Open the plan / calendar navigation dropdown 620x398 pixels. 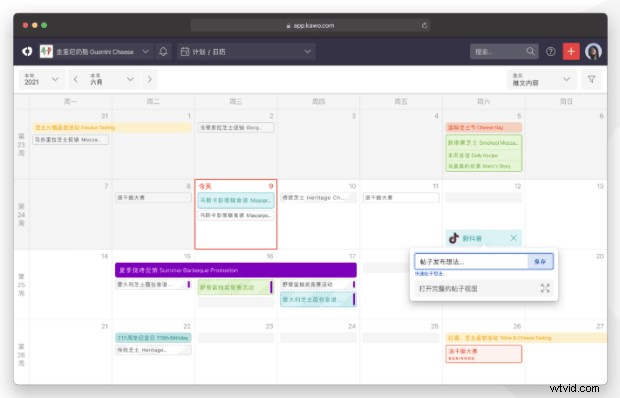246,51
